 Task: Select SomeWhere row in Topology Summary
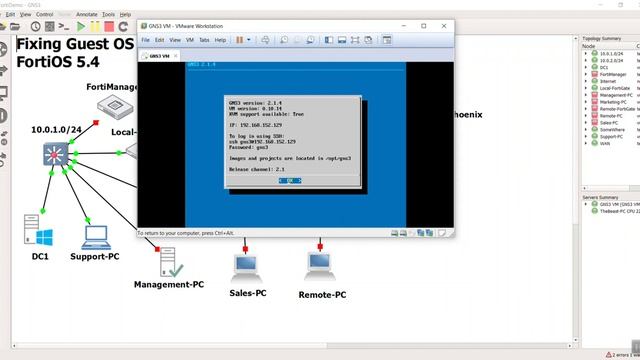(612, 130)
